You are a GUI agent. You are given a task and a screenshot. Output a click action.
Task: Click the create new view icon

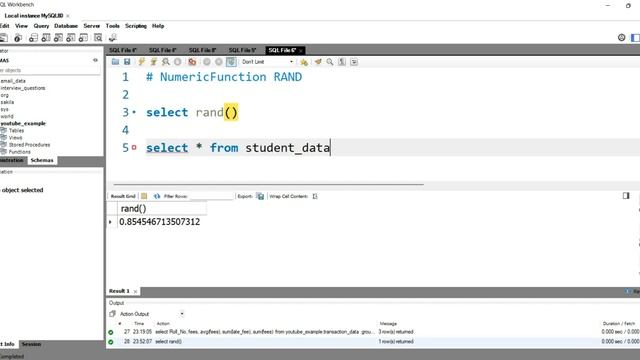coord(58,38)
